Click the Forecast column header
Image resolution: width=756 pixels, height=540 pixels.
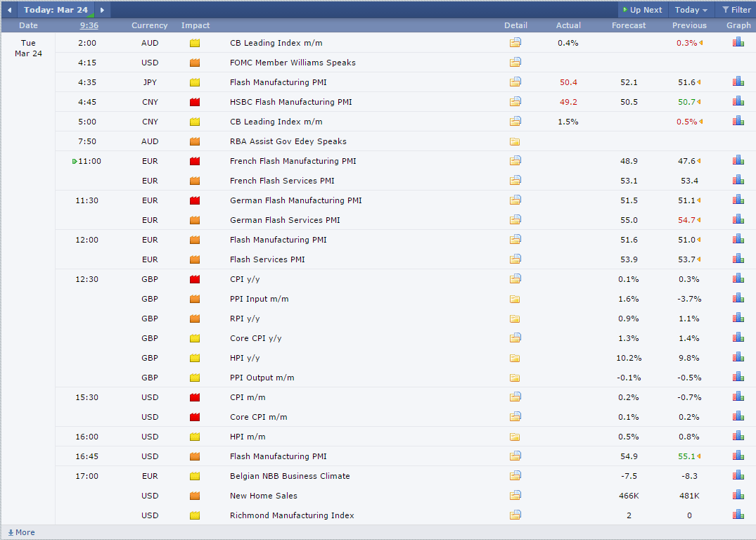point(629,25)
